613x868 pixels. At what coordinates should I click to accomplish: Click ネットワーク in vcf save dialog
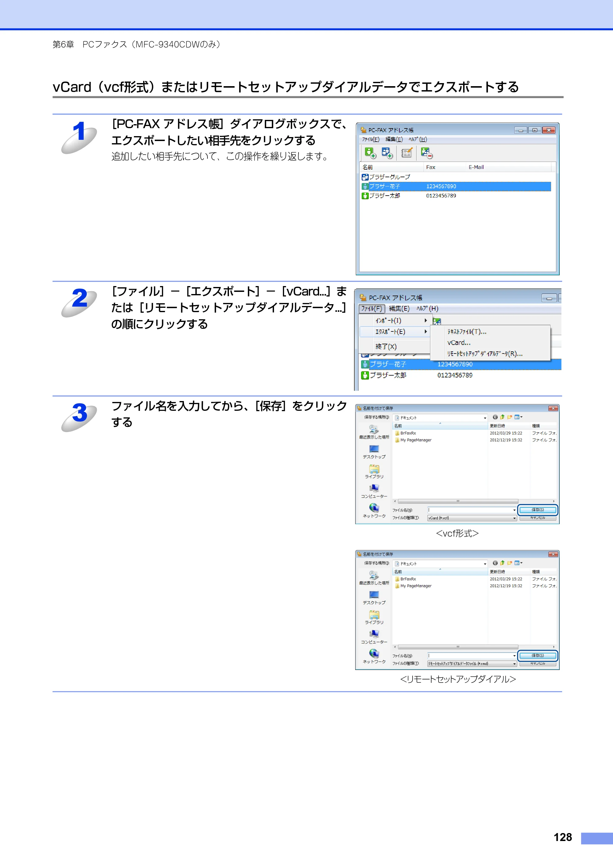click(374, 511)
